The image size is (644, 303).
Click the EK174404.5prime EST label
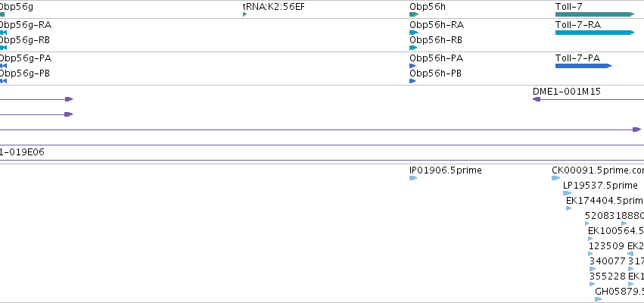[x=605, y=201]
